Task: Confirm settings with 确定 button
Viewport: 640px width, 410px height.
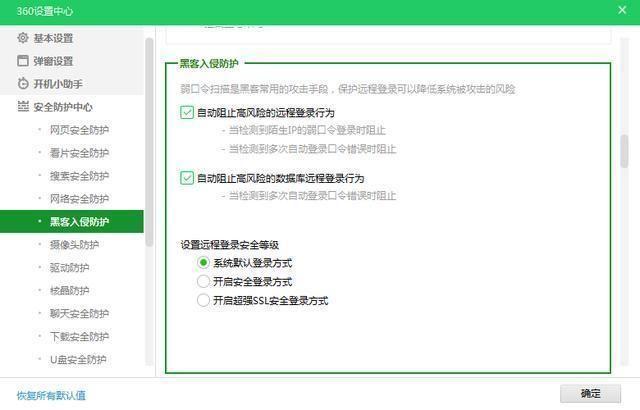Action: (x=590, y=393)
